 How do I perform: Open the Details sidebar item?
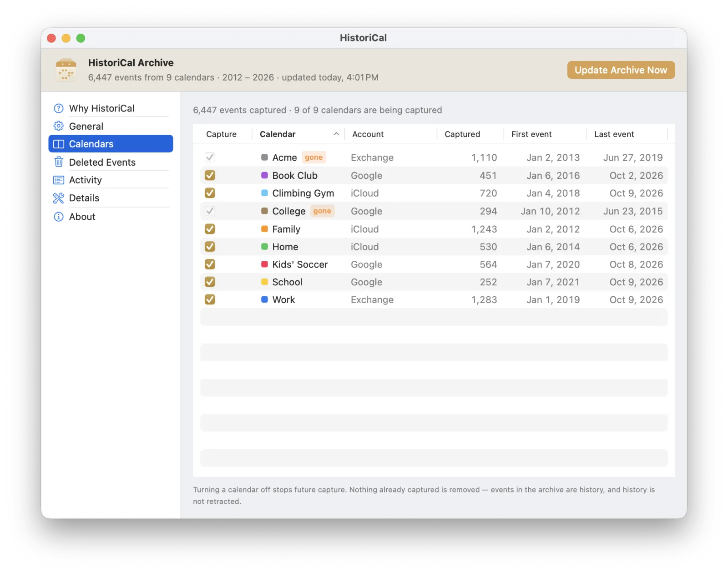[x=111, y=198]
